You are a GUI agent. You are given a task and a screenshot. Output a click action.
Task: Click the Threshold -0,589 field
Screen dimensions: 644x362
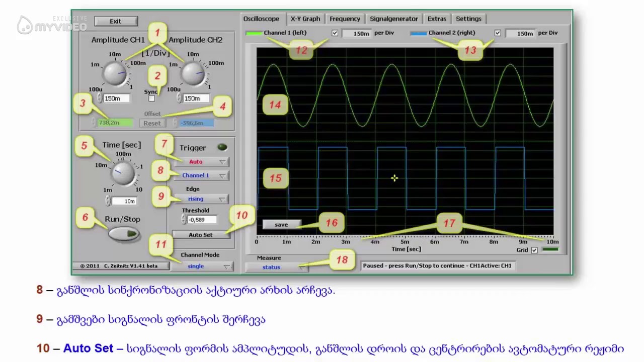(202, 220)
